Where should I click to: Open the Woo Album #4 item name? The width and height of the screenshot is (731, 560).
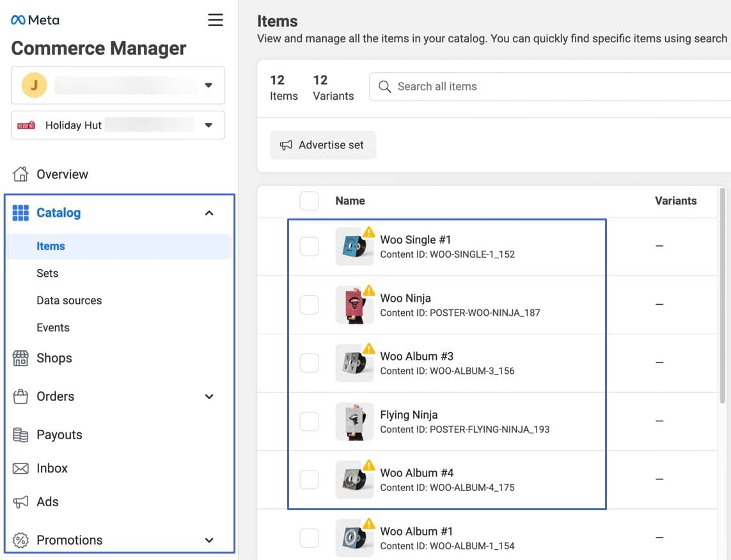[x=417, y=473]
